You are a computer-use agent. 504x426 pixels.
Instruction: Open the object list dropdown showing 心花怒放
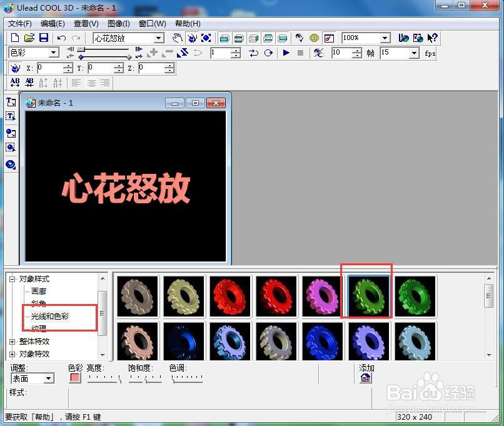coord(158,38)
